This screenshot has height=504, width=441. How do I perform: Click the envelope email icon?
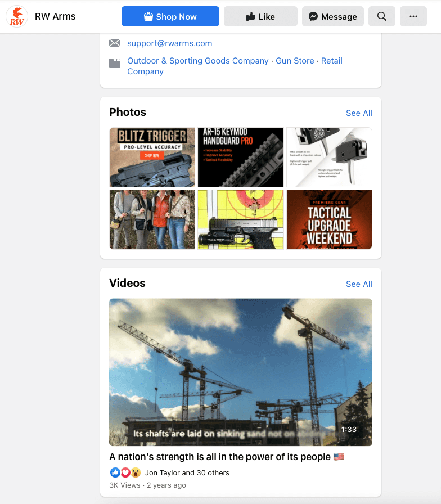pyautogui.click(x=115, y=43)
